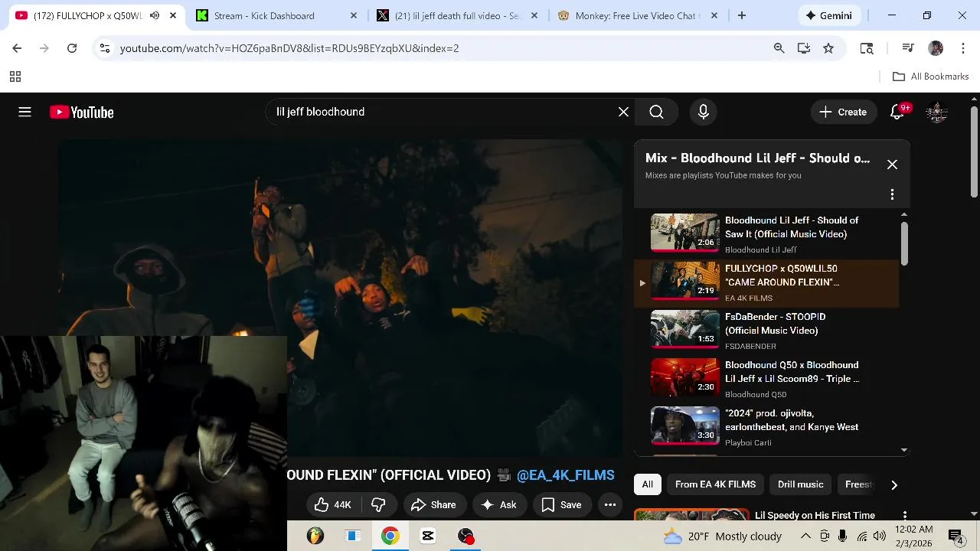Clear the search text with X
The image size is (980, 551).
click(623, 112)
